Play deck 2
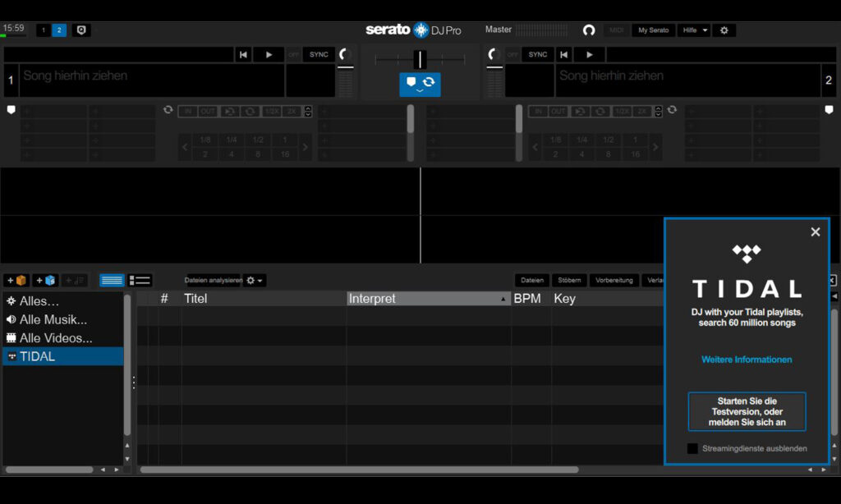This screenshot has height=504, width=841. 590,54
